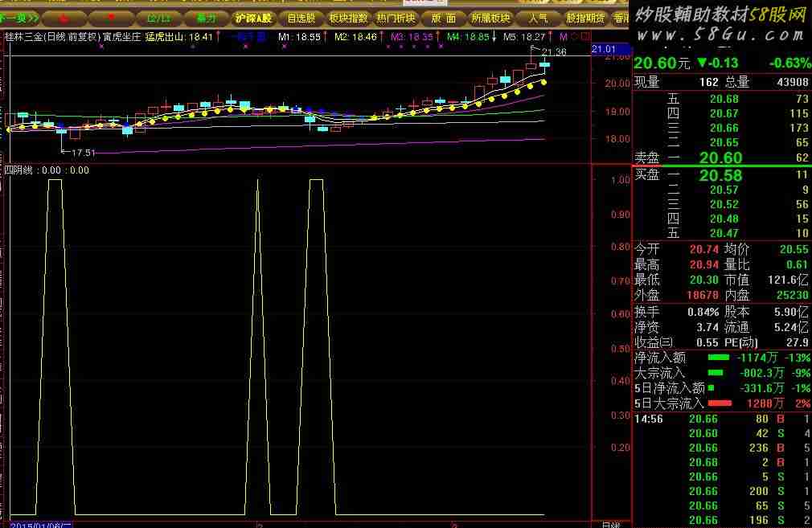Click the 猛虎出山: 18.41 indicator value
This screenshot has height=528, width=812.
tap(179, 37)
